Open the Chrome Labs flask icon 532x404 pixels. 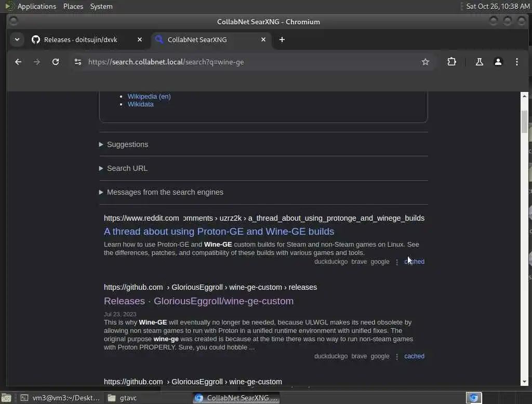(479, 62)
